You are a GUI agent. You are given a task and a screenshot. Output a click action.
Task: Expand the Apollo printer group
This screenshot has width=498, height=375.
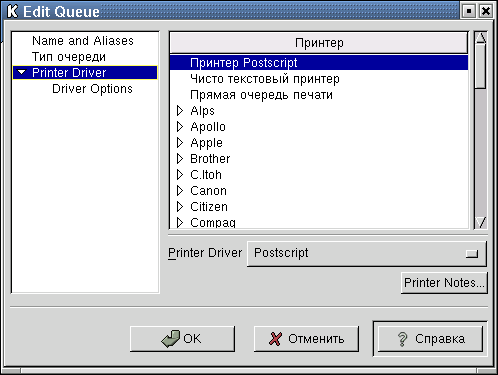[180, 127]
